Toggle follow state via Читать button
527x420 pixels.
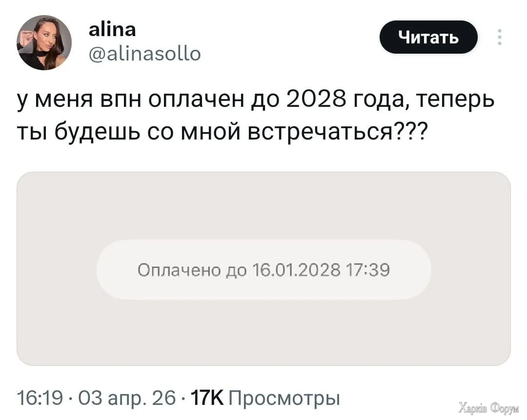[428, 37]
